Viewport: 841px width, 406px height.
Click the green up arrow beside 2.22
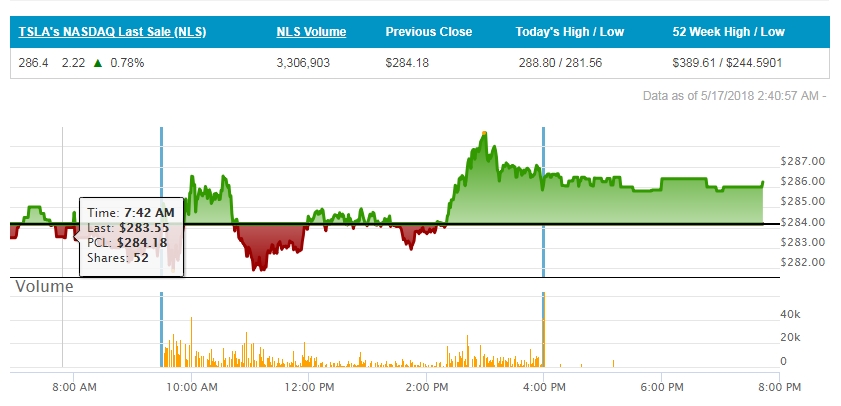[x=96, y=64]
